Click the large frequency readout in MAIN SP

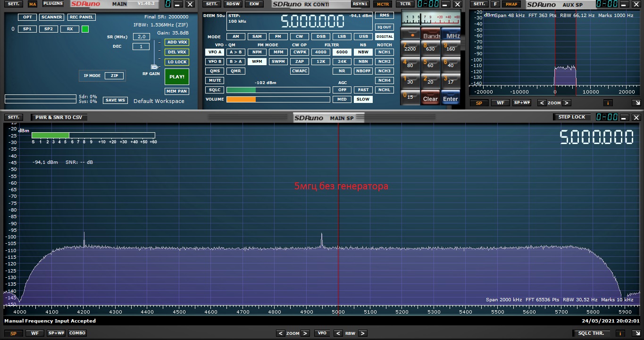(597, 137)
